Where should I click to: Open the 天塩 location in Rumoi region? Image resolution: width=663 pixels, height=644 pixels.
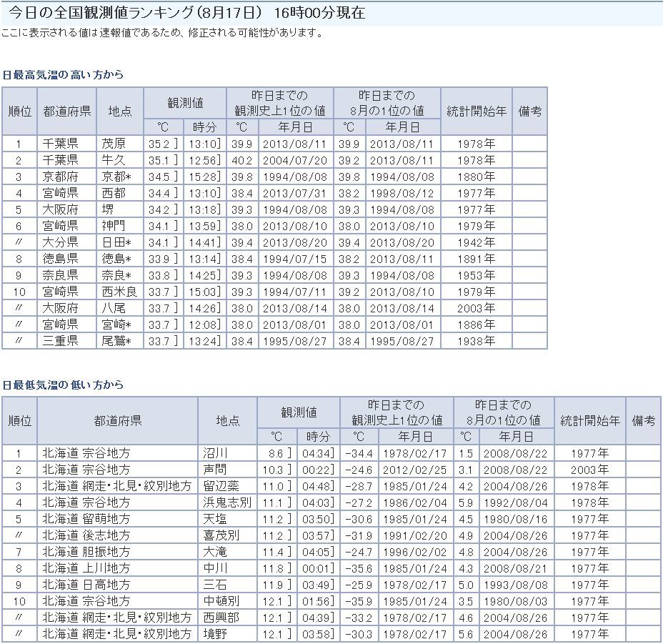215,519
